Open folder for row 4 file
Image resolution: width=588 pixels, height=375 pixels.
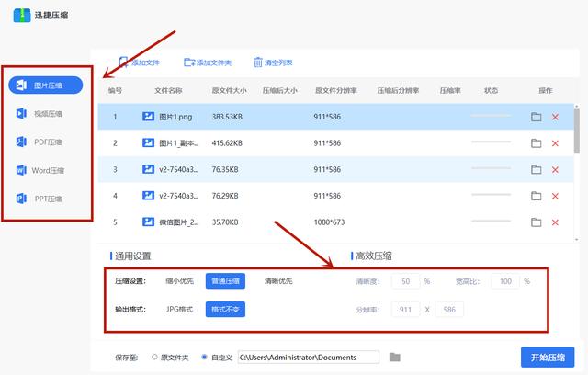click(537, 196)
